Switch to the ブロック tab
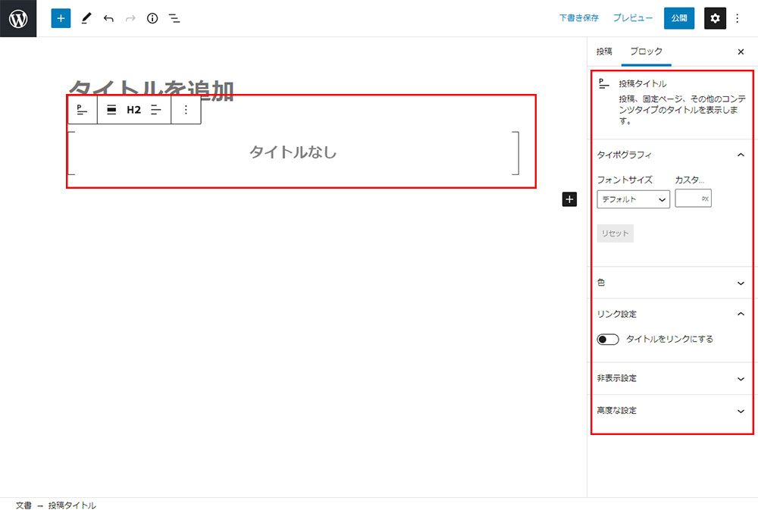This screenshot has width=758, height=532. pos(646,52)
